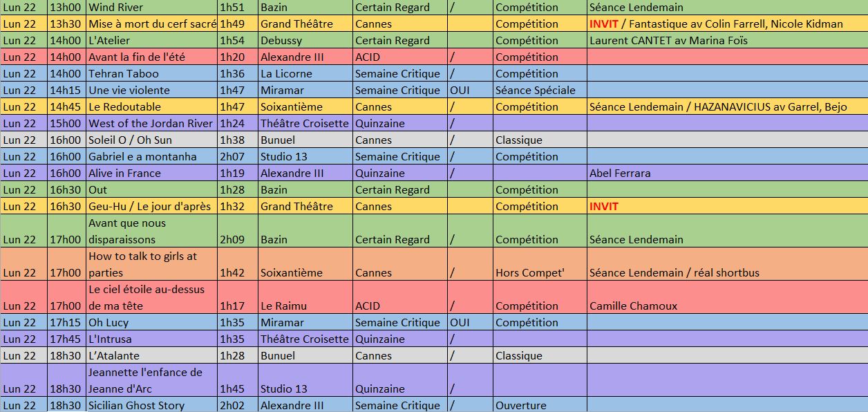Click the 'Sicilian Ghost Story' title cell
868x412 pixels.
coord(137,406)
